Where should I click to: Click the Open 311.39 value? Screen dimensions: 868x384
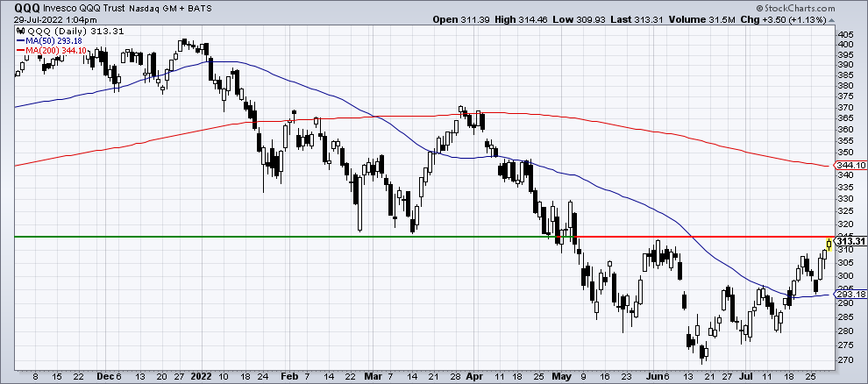[460, 19]
